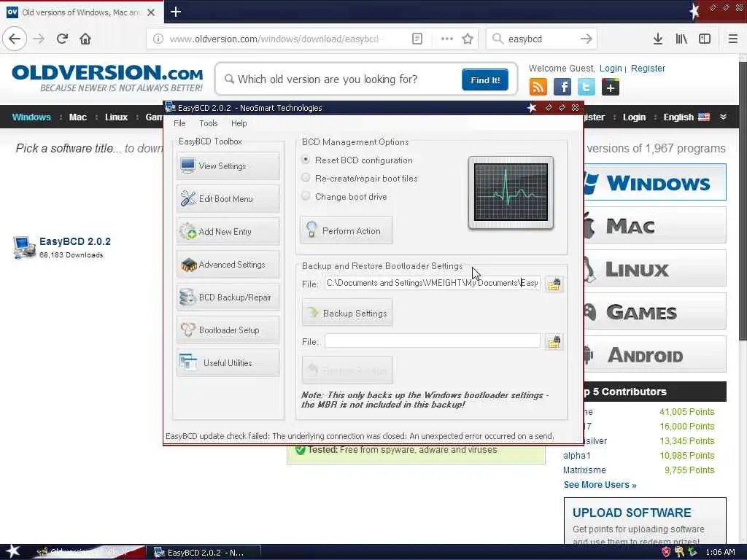Open browser library icon

tap(681, 39)
